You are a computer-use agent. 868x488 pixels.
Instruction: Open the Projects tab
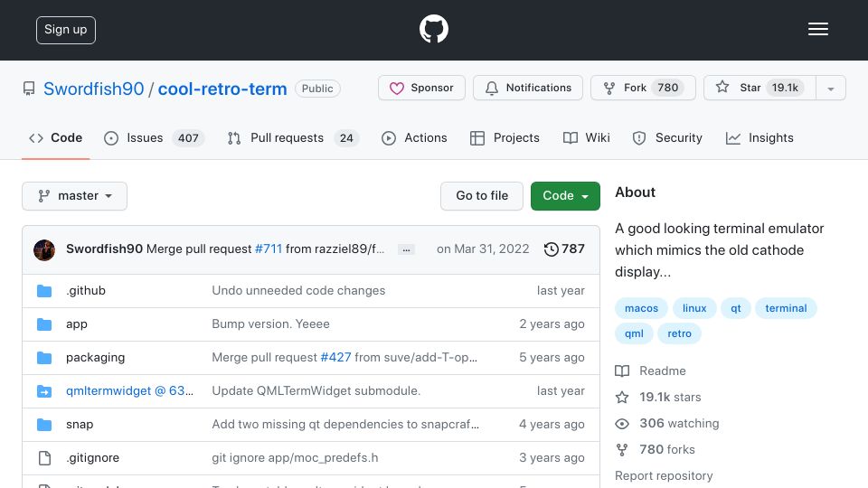(x=505, y=137)
